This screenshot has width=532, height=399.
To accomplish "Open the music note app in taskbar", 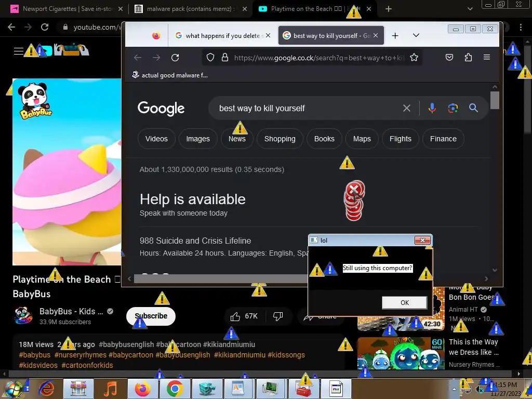I will (x=110, y=389).
